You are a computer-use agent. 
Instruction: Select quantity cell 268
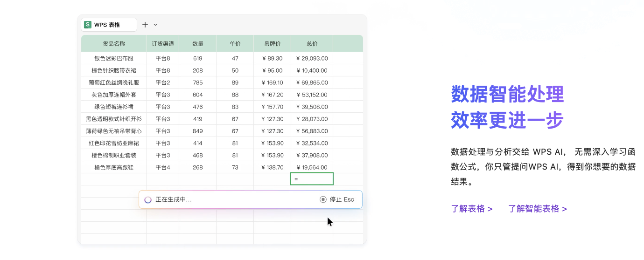[198, 167]
